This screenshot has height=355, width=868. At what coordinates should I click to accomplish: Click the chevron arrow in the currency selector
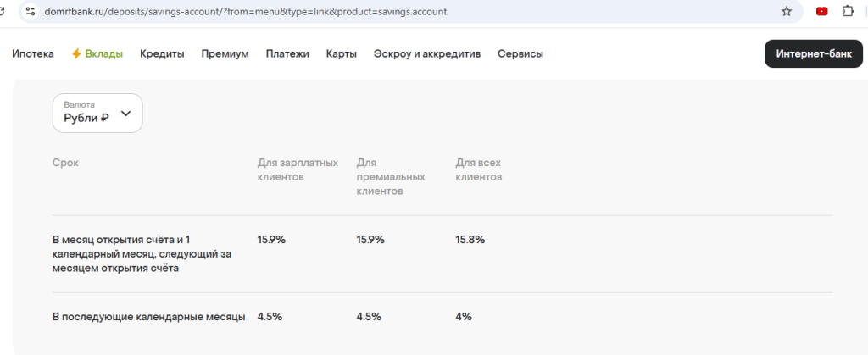pyautogui.click(x=126, y=113)
